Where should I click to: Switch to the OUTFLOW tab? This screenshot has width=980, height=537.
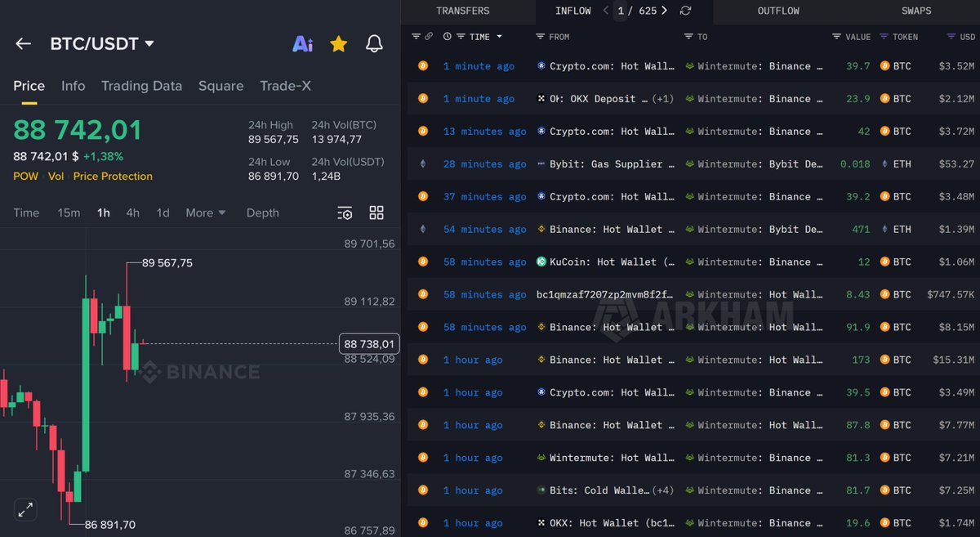point(778,11)
